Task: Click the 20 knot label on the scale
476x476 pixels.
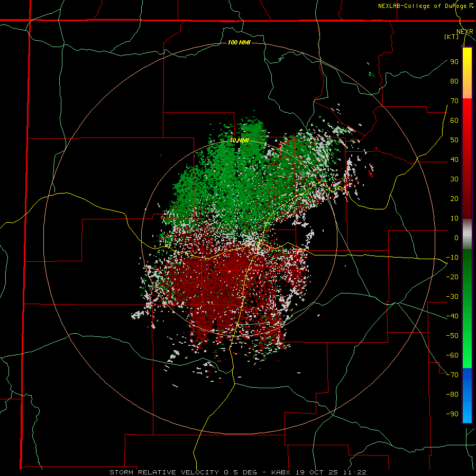Action: click(454, 198)
